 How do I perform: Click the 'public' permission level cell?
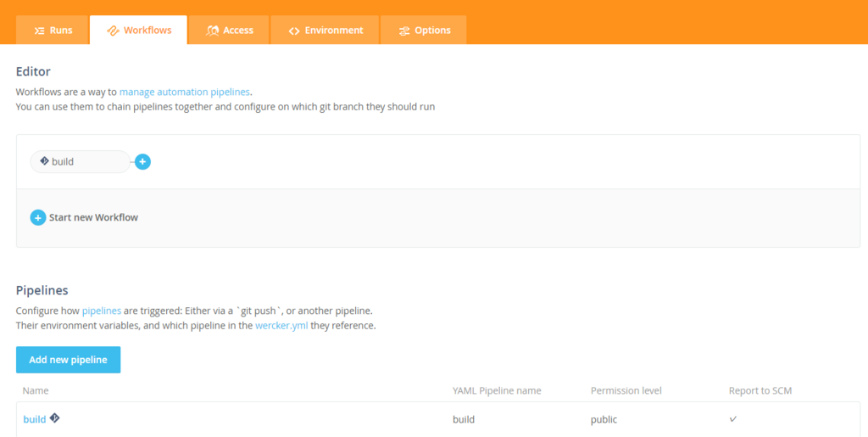pos(604,419)
